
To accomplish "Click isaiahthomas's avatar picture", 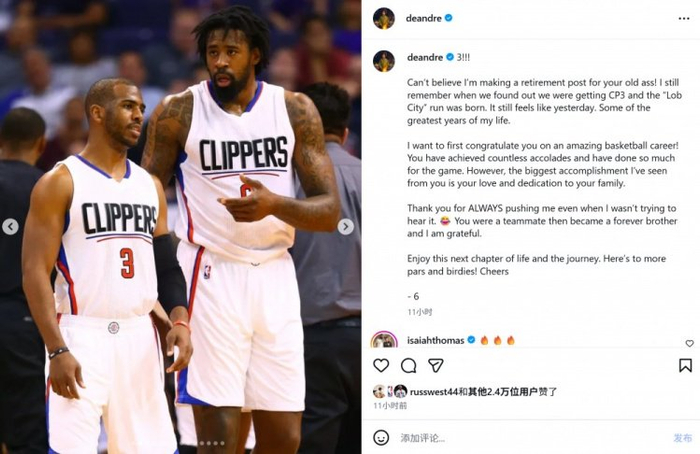I will tap(384, 340).
